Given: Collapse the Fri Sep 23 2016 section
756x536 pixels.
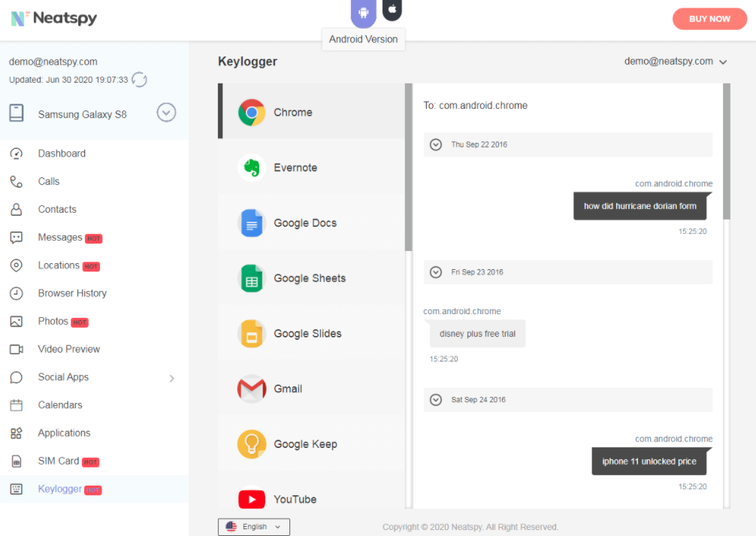Looking at the screenshot, I should click(x=436, y=272).
